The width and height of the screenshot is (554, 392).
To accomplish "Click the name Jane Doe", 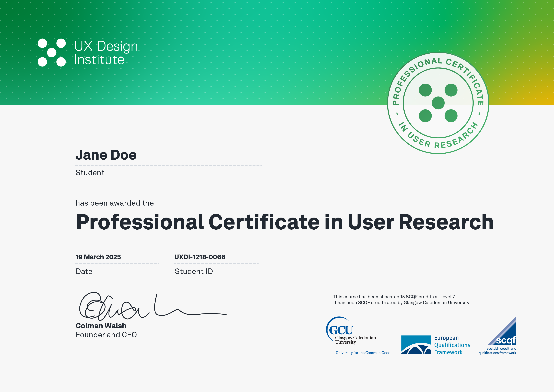I will click(106, 155).
